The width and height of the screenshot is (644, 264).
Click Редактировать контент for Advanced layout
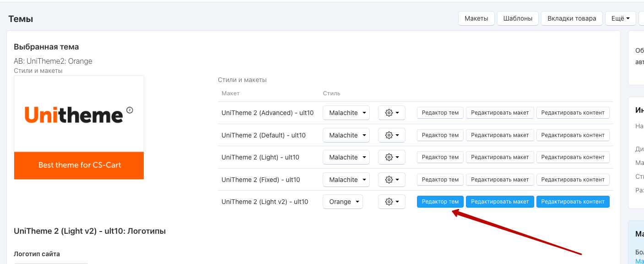tap(573, 113)
